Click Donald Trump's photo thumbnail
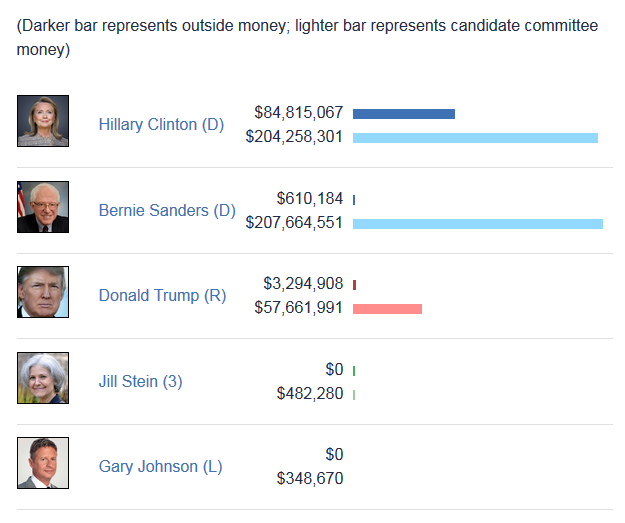625x523 pixels. tap(43, 292)
